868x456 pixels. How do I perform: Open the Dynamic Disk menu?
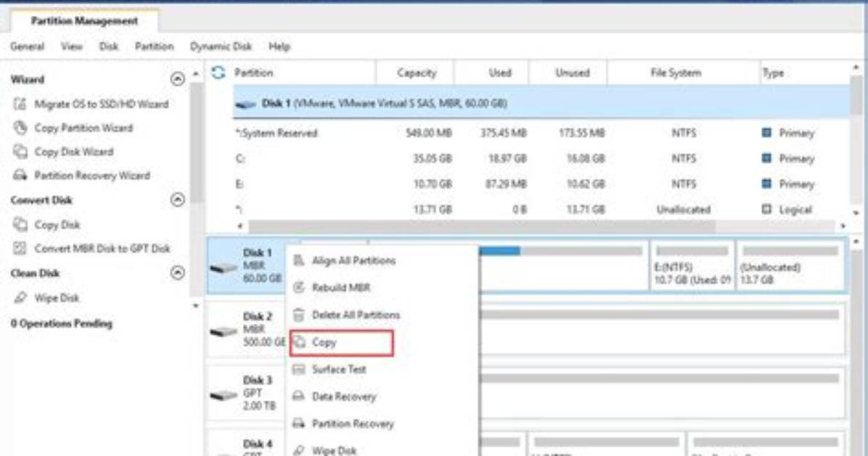point(221,46)
